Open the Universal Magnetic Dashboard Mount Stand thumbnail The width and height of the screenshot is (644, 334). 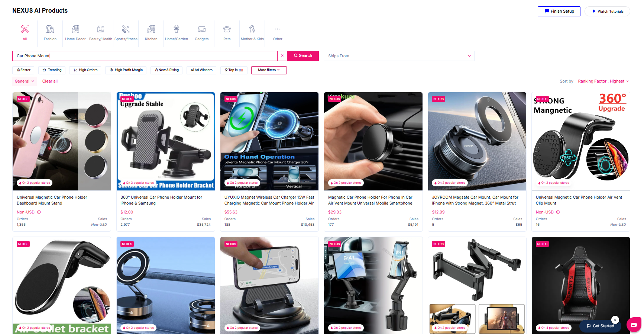pos(62,141)
